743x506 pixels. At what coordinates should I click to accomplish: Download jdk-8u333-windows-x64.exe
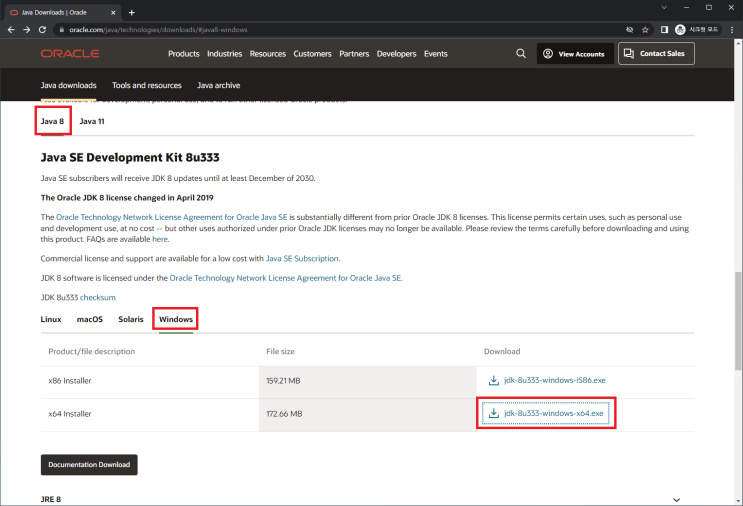pyautogui.click(x=553, y=414)
